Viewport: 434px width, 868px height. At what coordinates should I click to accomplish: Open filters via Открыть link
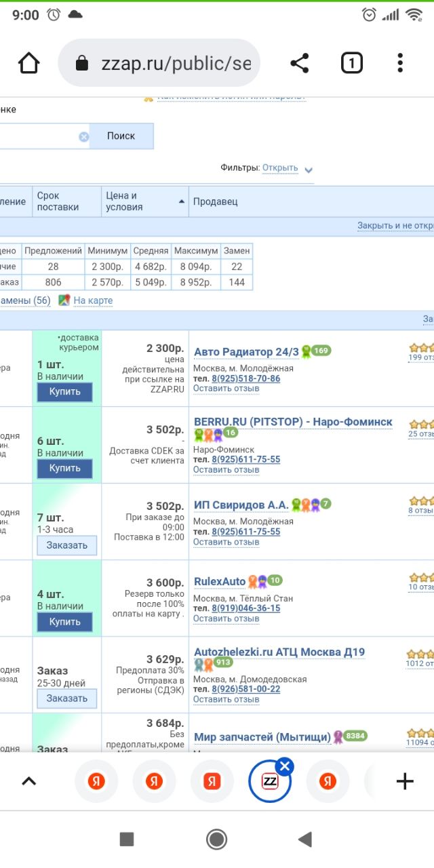pyautogui.click(x=280, y=167)
